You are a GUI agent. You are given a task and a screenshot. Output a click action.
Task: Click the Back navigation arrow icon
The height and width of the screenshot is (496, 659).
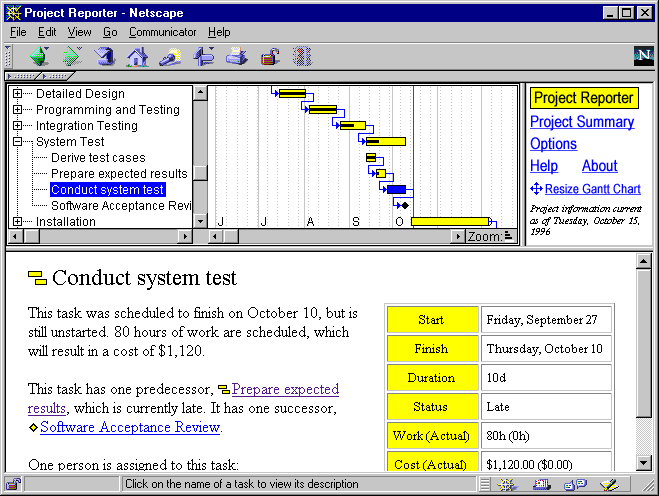[x=40, y=56]
